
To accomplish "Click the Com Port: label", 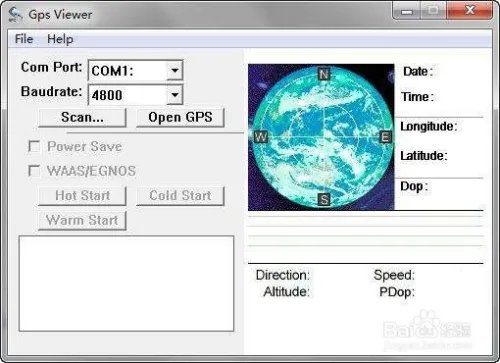I will 51,67.
